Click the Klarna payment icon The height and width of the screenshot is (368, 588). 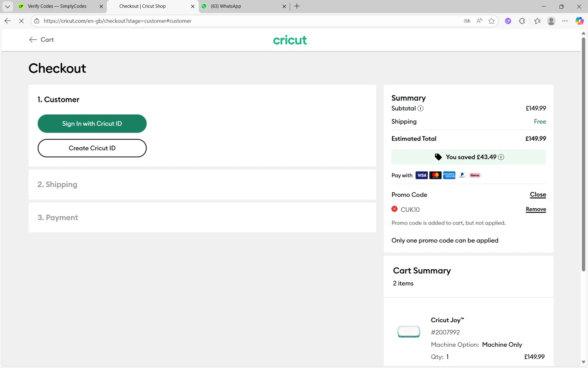point(475,175)
